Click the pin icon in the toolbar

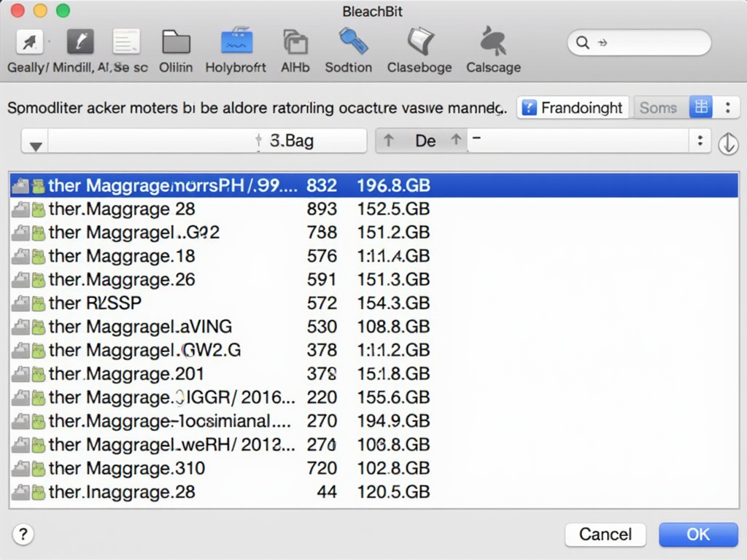[x=29, y=42]
